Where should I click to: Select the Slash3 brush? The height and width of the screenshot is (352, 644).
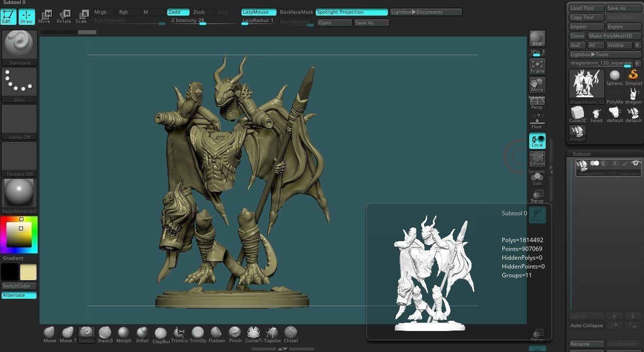coord(105,335)
